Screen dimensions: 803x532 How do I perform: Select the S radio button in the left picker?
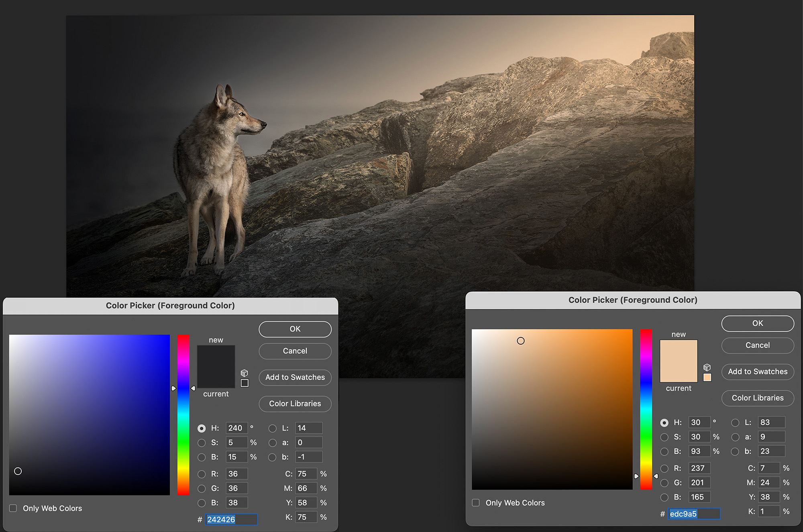(x=202, y=443)
